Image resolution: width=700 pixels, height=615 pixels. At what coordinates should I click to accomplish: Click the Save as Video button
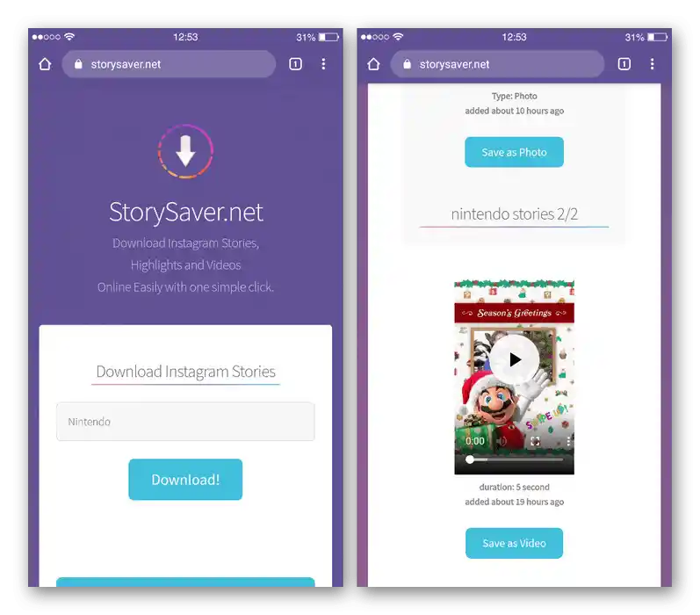coord(515,543)
